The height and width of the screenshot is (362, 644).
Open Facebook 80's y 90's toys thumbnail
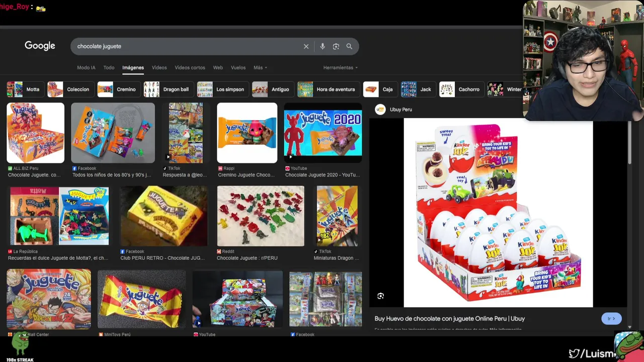click(x=113, y=133)
